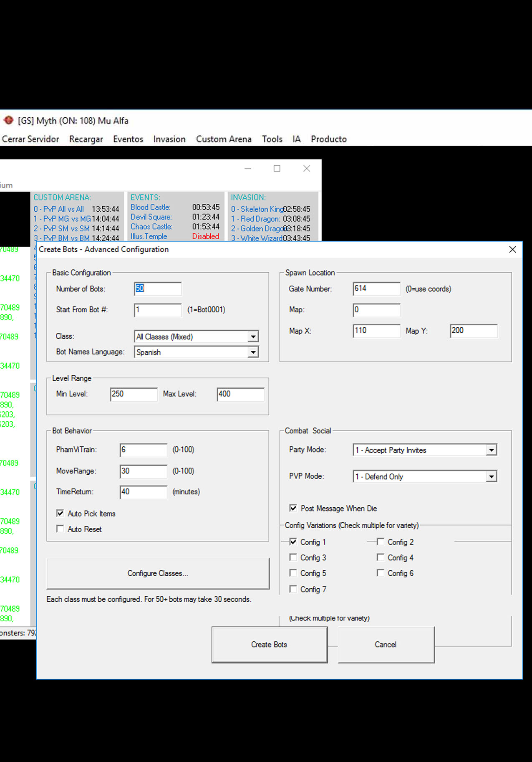Click the Min Level text field
The image size is (532, 762).
click(x=134, y=394)
